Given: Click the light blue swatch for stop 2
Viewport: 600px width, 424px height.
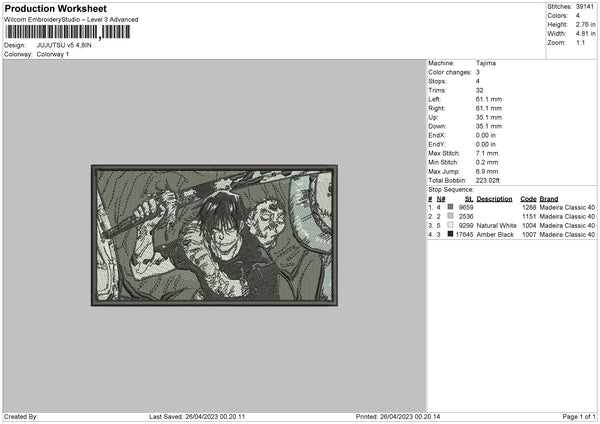Looking at the screenshot, I should 450,216.
